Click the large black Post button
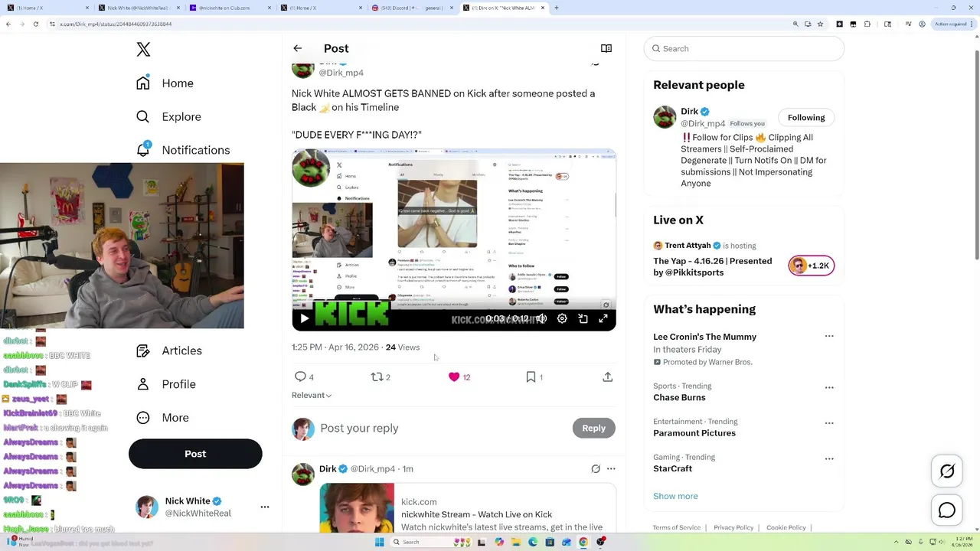This screenshot has height=551, width=980. point(195,454)
